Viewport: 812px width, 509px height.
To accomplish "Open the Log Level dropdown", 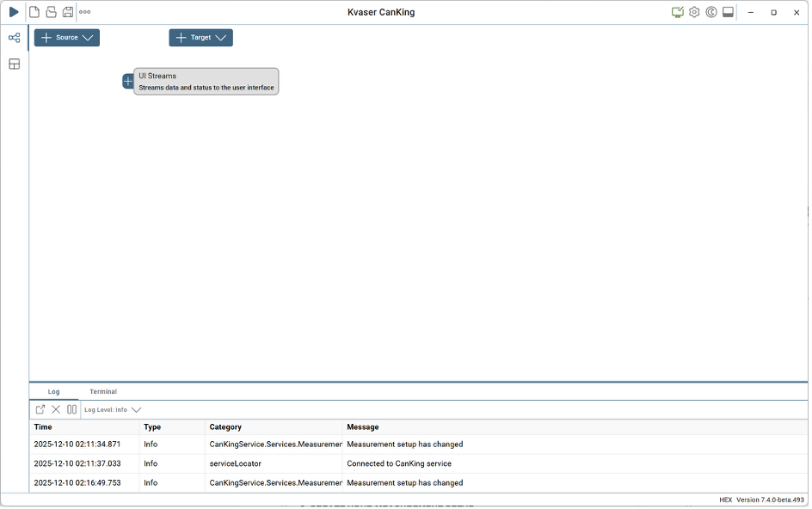I will coord(113,410).
